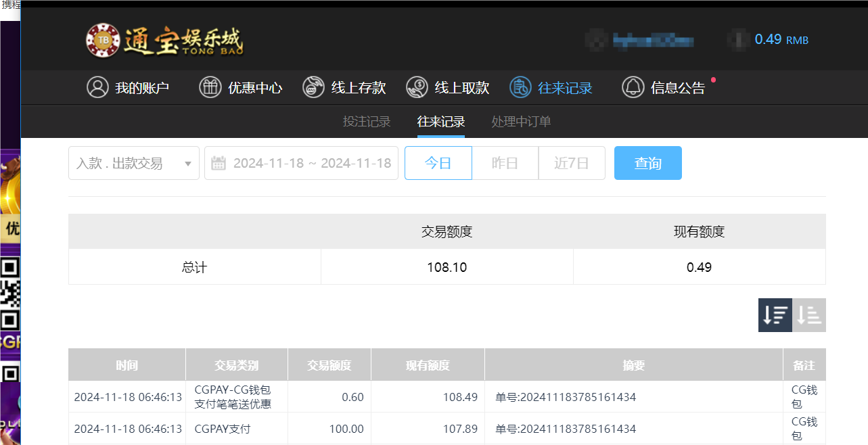Select ascending sort order
868x445 pixels.
point(809,314)
